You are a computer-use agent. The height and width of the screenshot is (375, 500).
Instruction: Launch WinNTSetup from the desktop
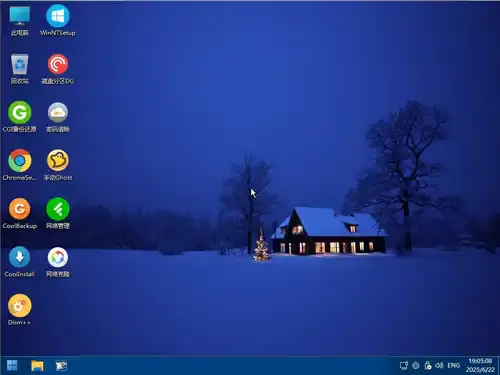click(x=58, y=21)
